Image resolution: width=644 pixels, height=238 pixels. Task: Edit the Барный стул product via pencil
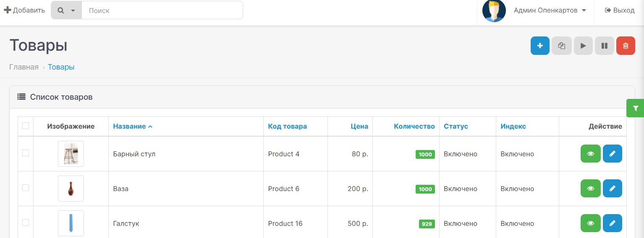[x=612, y=154]
